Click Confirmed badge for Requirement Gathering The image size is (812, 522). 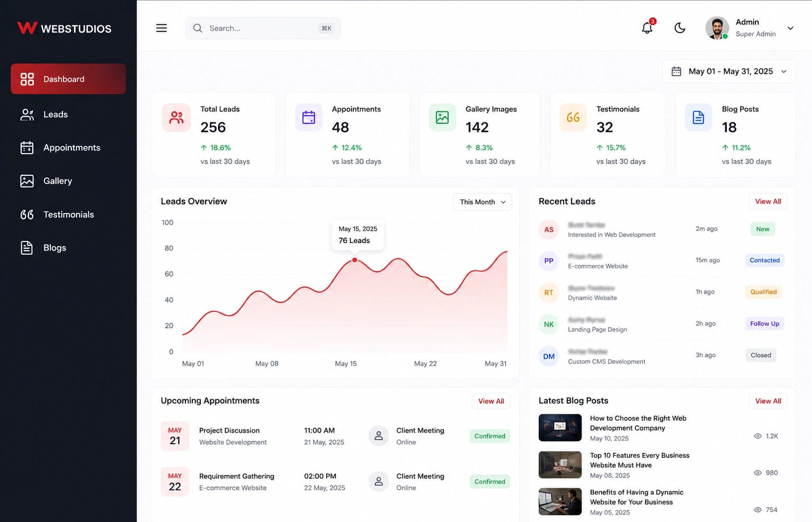click(x=490, y=481)
